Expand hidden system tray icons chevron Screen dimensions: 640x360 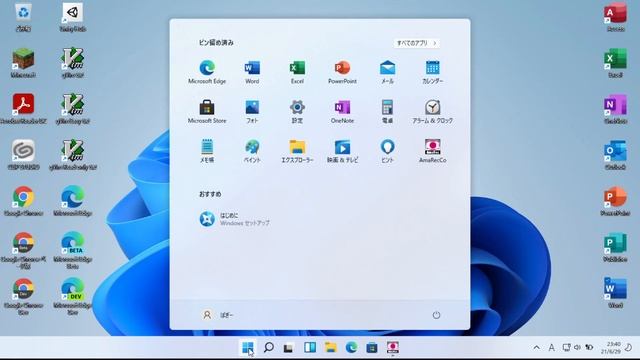coord(536,348)
